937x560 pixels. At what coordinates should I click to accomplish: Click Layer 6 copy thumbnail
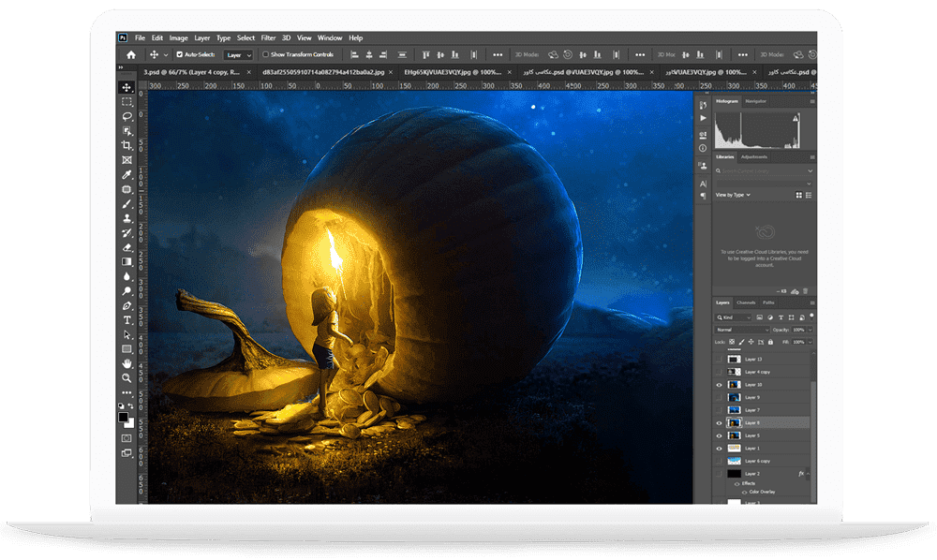734,461
